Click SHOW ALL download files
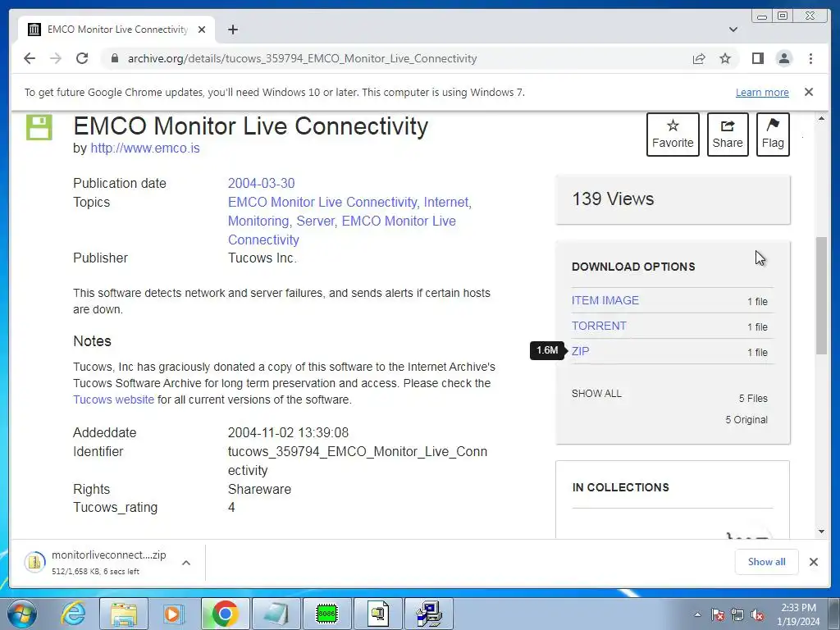The width and height of the screenshot is (840, 630). coord(596,394)
